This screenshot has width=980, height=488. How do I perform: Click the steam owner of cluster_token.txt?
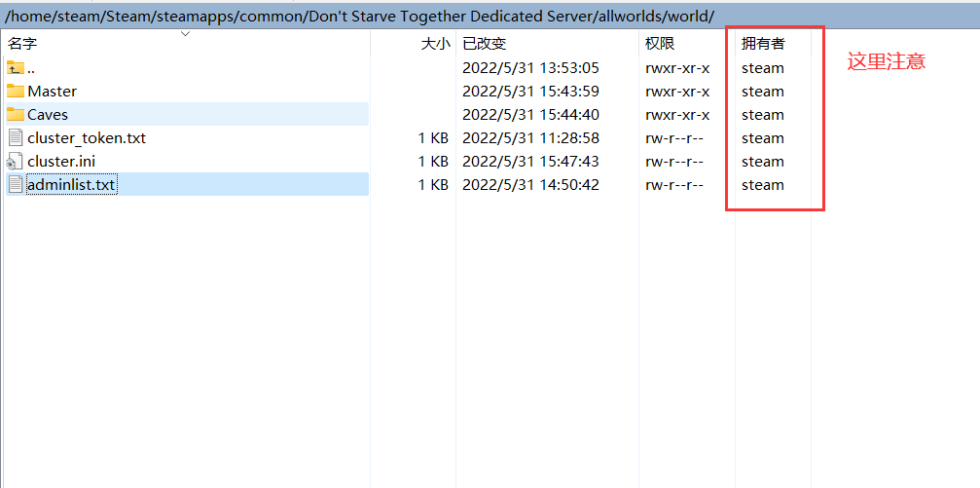[763, 137]
